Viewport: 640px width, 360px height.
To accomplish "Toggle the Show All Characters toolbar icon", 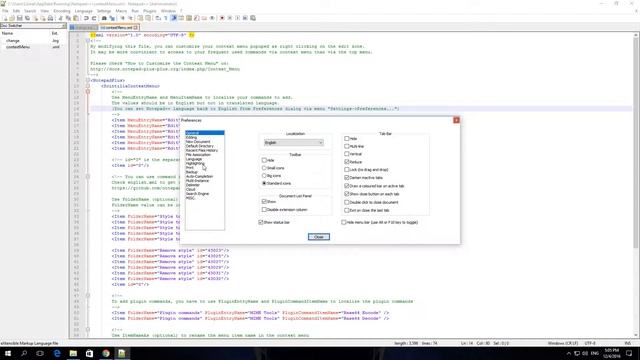I will pyautogui.click(x=166, y=18).
